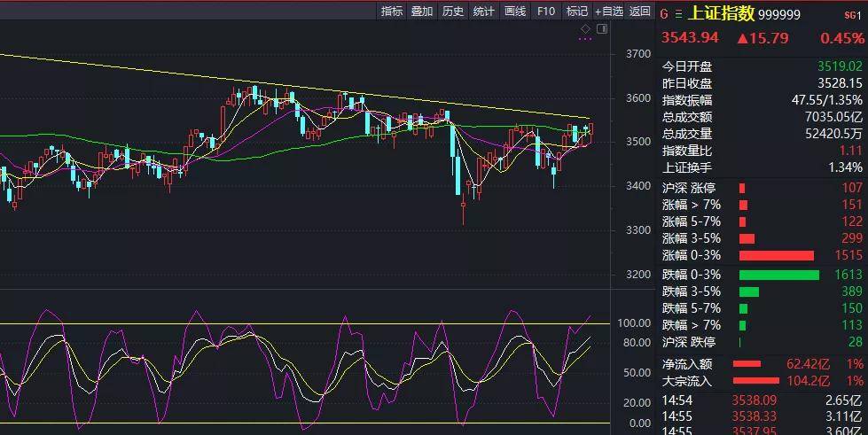Open the 统计 statistics option

pyautogui.click(x=484, y=12)
